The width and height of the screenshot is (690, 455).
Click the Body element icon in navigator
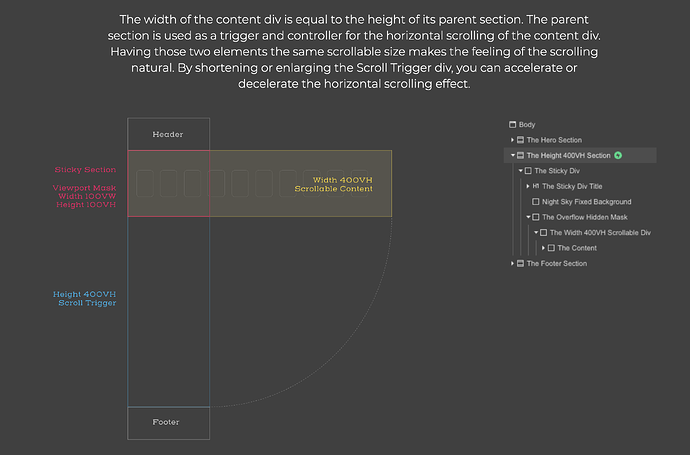[x=512, y=125]
